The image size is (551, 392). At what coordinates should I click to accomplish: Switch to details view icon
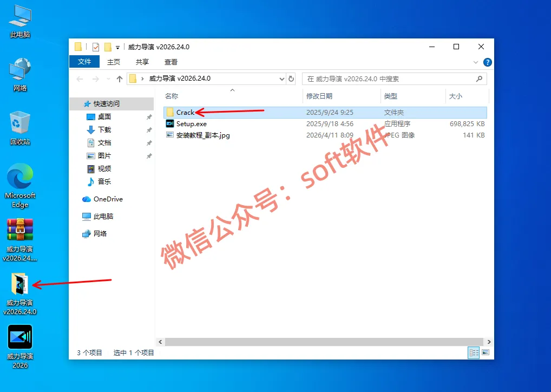click(474, 352)
